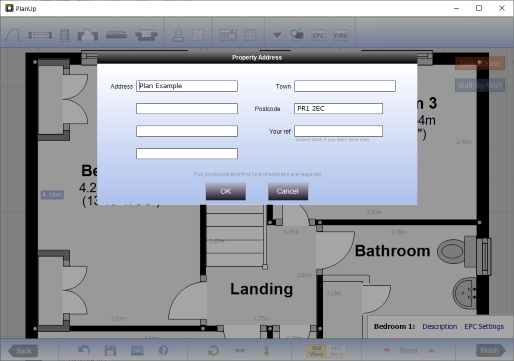Select the arch doorway tool icon

click(13, 35)
